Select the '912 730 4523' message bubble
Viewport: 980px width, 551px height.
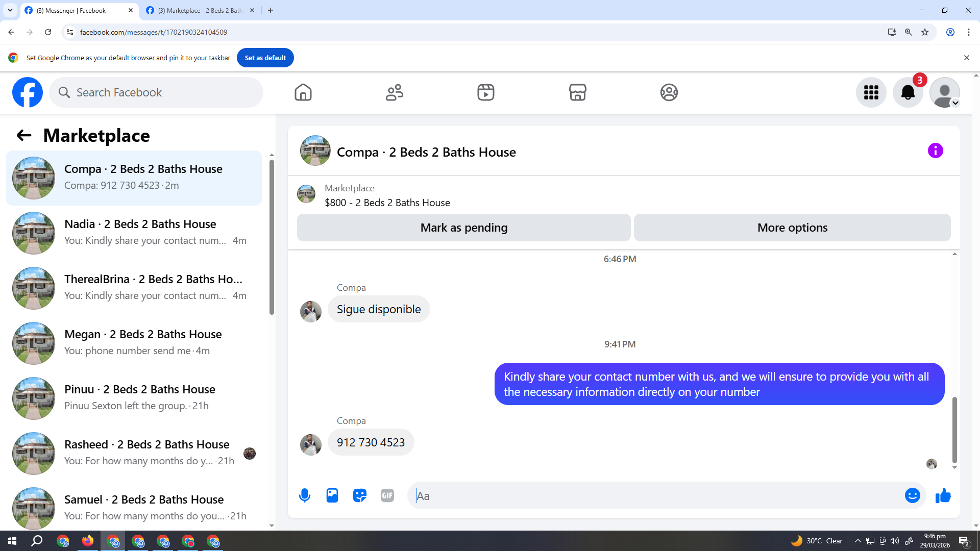371,442
